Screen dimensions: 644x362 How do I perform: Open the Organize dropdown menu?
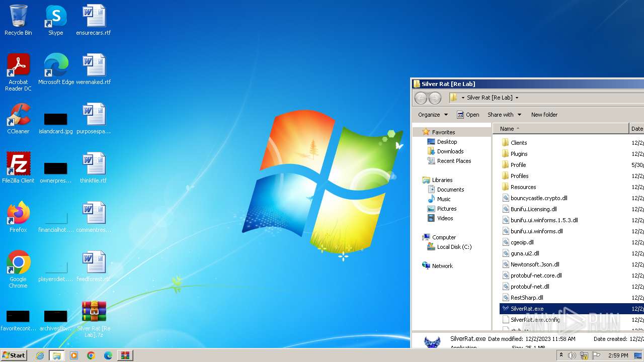pyautogui.click(x=433, y=115)
